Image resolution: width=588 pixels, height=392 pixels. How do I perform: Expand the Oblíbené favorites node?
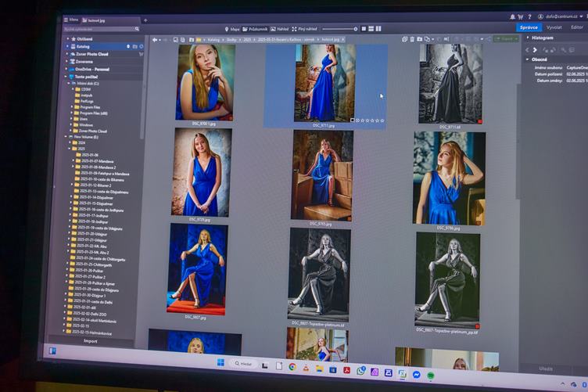pos(68,38)
